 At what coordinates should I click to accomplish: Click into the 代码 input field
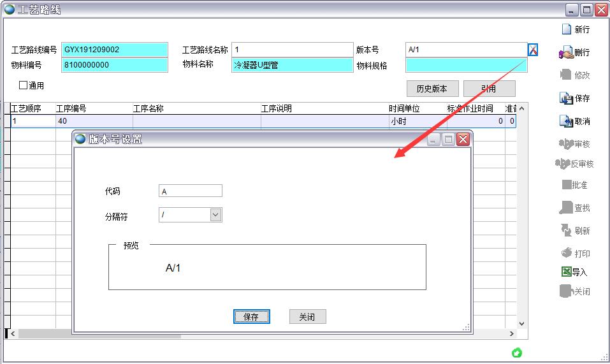191,191
